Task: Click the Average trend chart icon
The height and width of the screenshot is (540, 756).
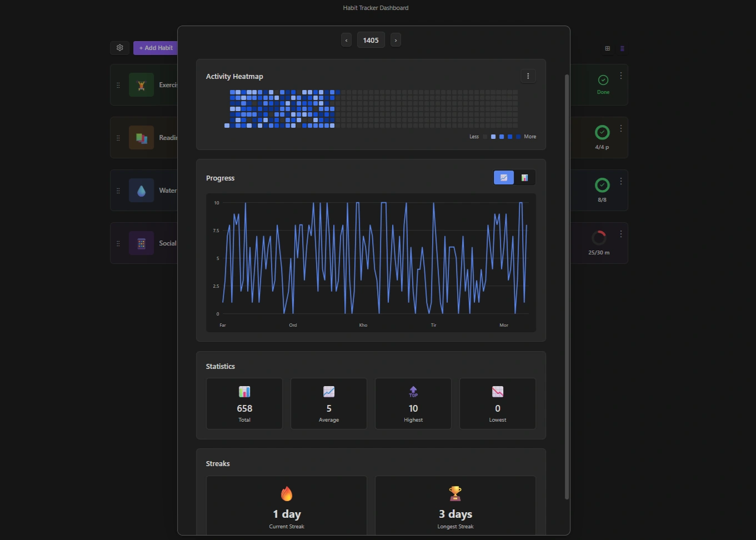Action: pyautogui.click(x=329, y=392)
